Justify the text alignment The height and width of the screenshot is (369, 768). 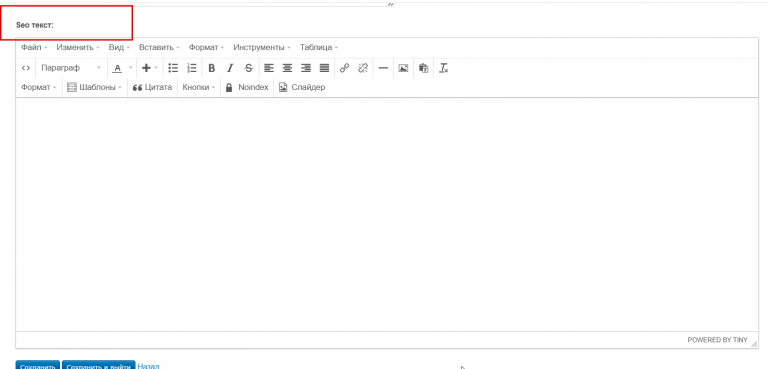[324, 68]
